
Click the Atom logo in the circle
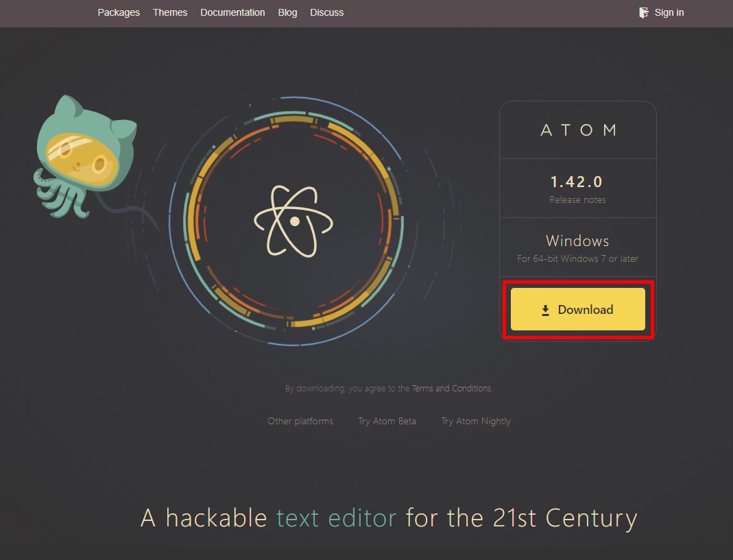click(293, 221)
